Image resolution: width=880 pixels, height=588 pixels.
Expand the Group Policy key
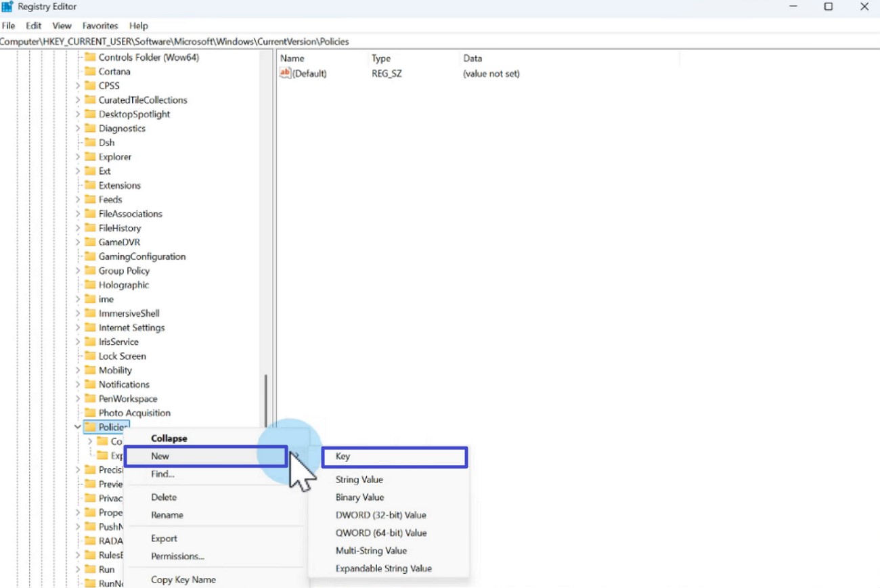click(78, 271)
